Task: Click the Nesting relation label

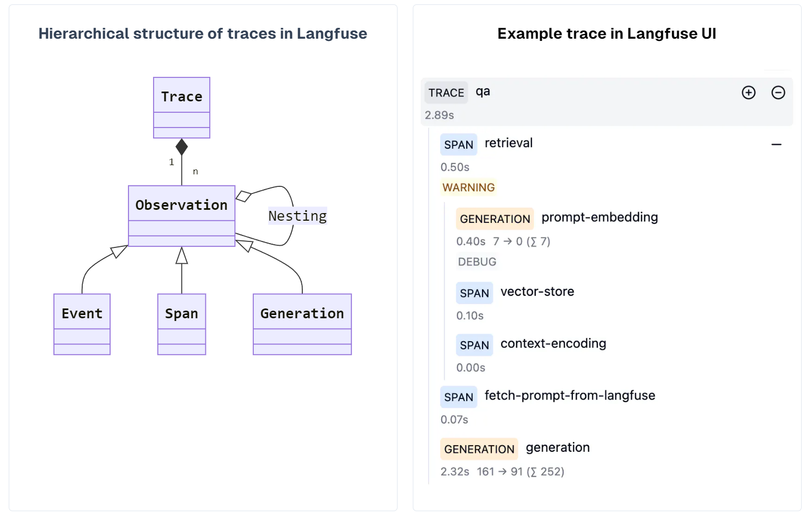Action: point(297,216)
